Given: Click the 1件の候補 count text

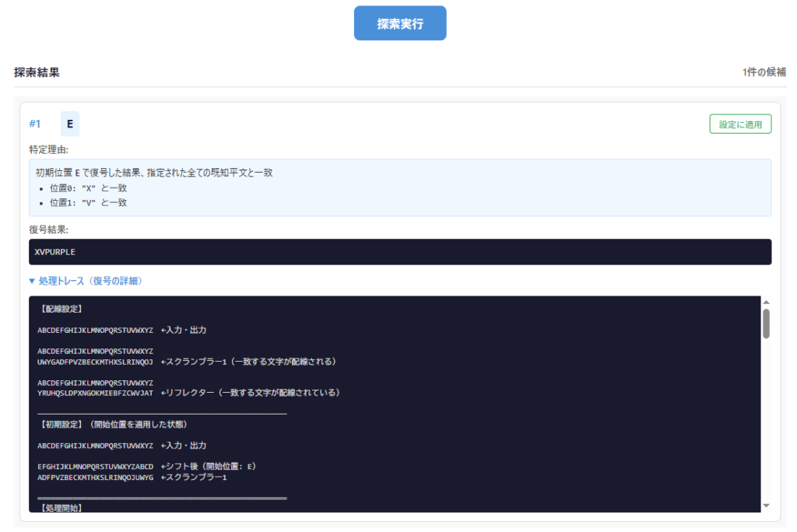Looking at the screenshot, I should pos(763,72).
